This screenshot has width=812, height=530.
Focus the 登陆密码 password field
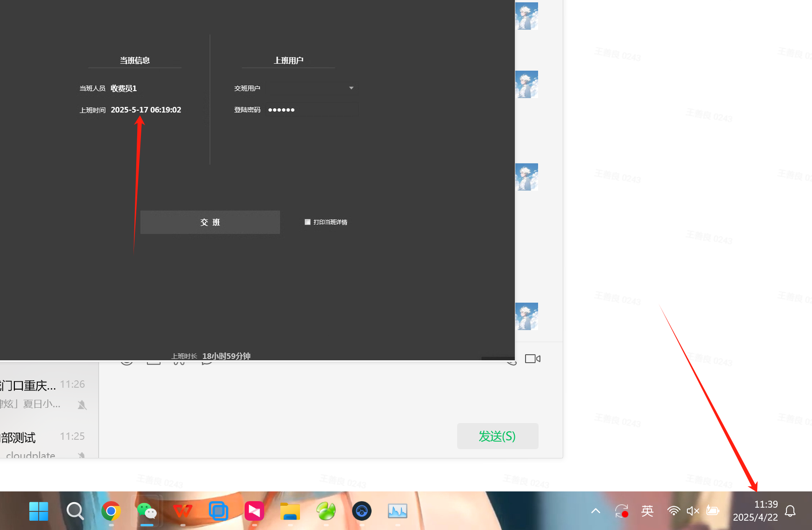pos(312,110)
